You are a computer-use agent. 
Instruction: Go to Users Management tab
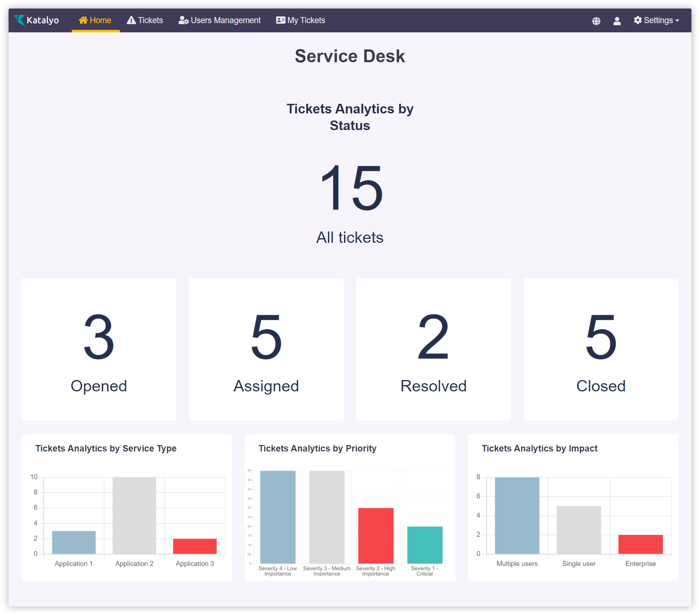[x=226, y=20]
